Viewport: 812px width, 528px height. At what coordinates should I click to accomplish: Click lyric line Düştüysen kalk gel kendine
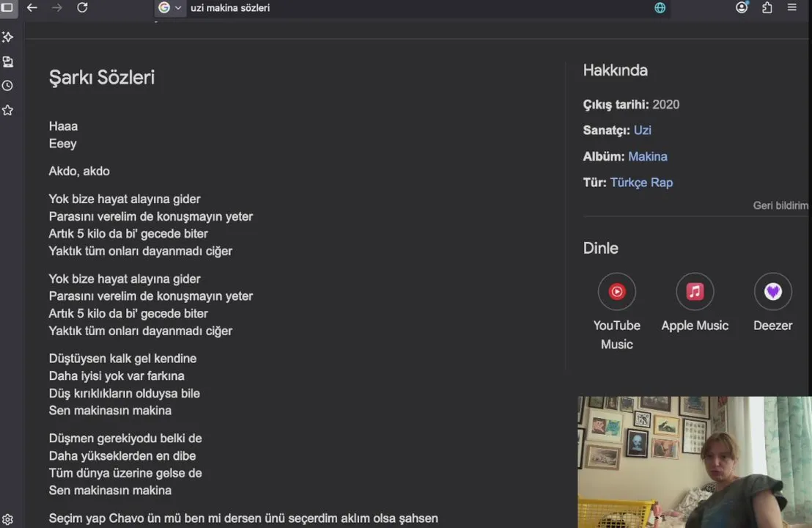122,359
